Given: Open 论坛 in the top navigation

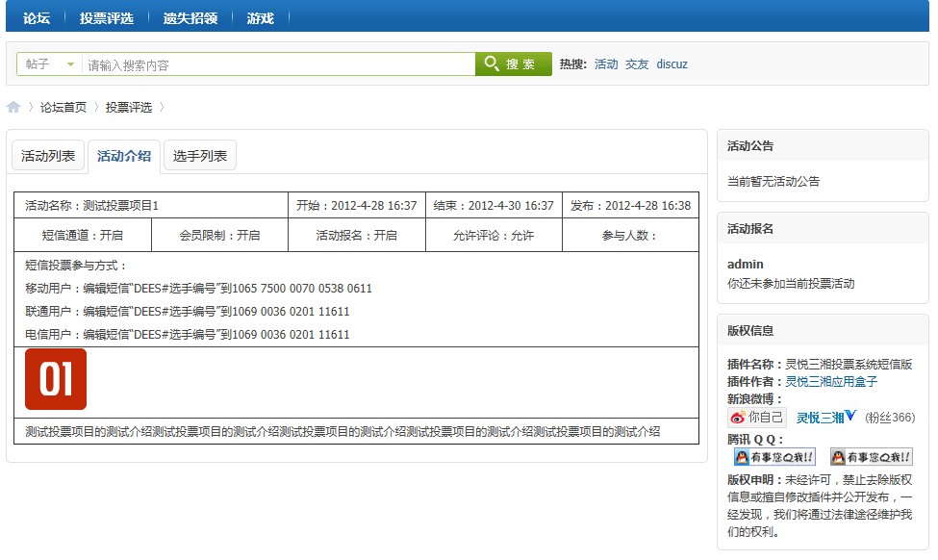Looking at the screenshot, I should point(37,18).
